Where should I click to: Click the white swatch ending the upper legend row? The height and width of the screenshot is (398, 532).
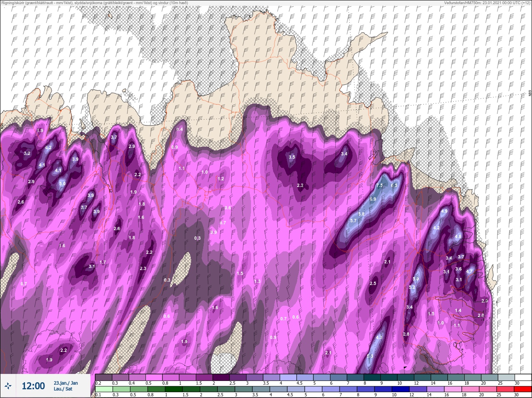click(x=523, y=377)
